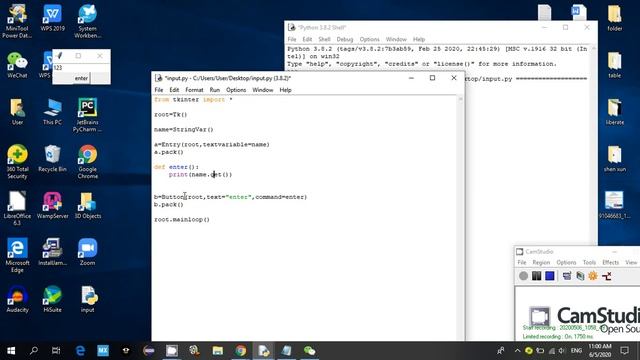This screenshot has width=640, height=360.
Task: Open Edit menu in input.py editor
Action: coord(174,90)
